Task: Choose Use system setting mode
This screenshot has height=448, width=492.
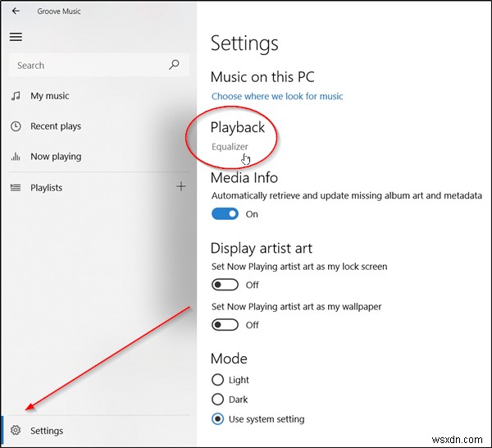Action: (217, 419)
